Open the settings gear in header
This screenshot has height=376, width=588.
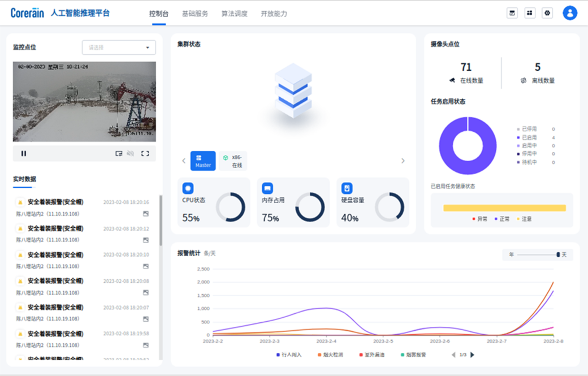pos(547,13)
